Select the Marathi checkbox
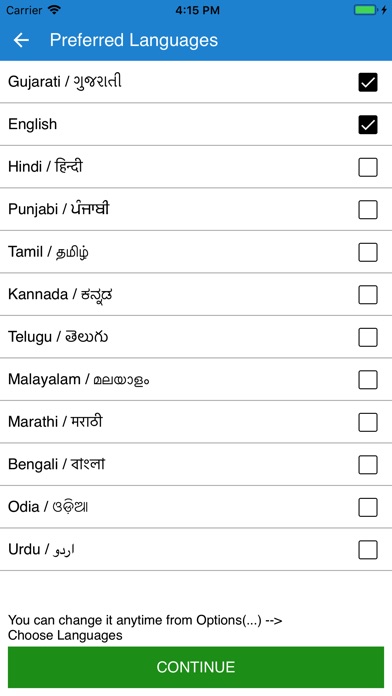 368,423
